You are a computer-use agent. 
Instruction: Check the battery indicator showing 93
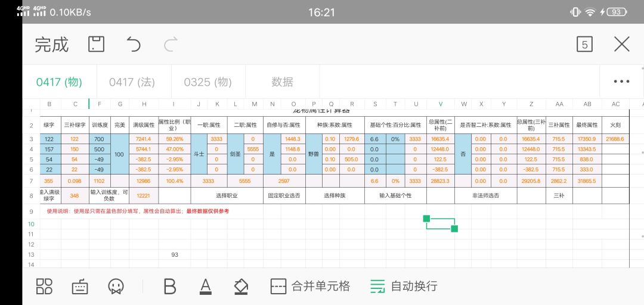[x=617, y=12]
